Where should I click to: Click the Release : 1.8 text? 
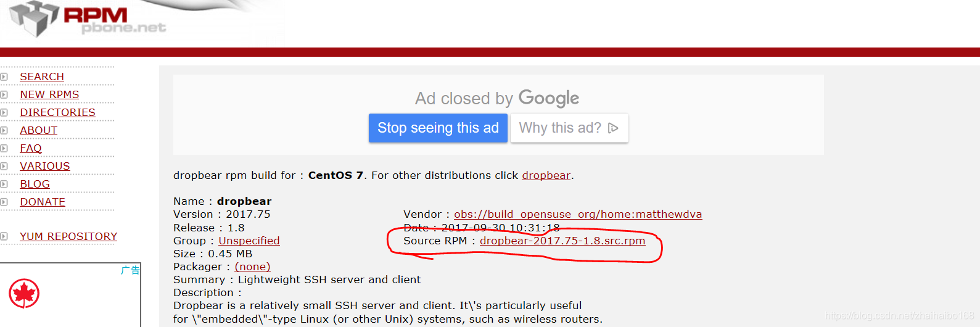[x=209, y=228]
